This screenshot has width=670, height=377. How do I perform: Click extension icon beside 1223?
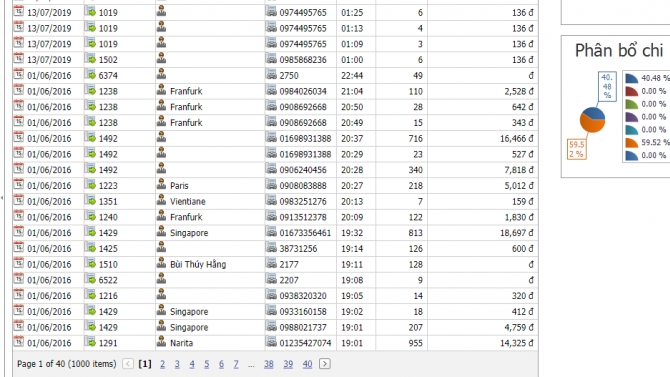point(90,185)
